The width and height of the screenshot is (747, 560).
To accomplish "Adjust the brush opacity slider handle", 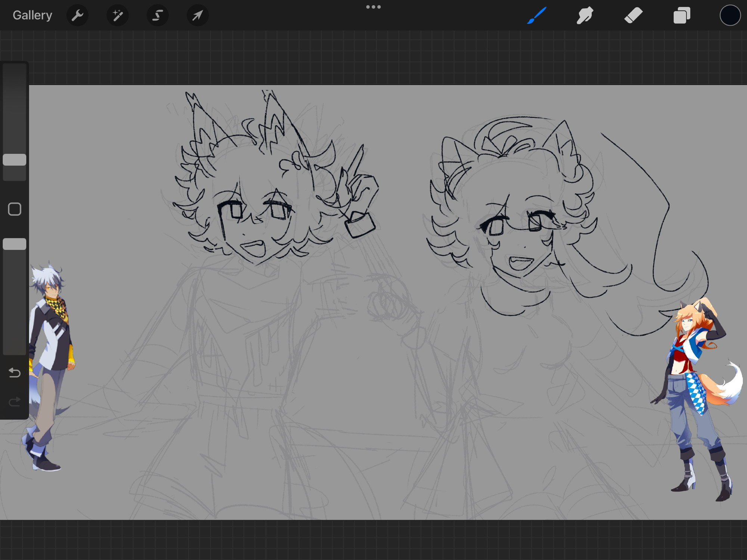I will pos(15,244).
